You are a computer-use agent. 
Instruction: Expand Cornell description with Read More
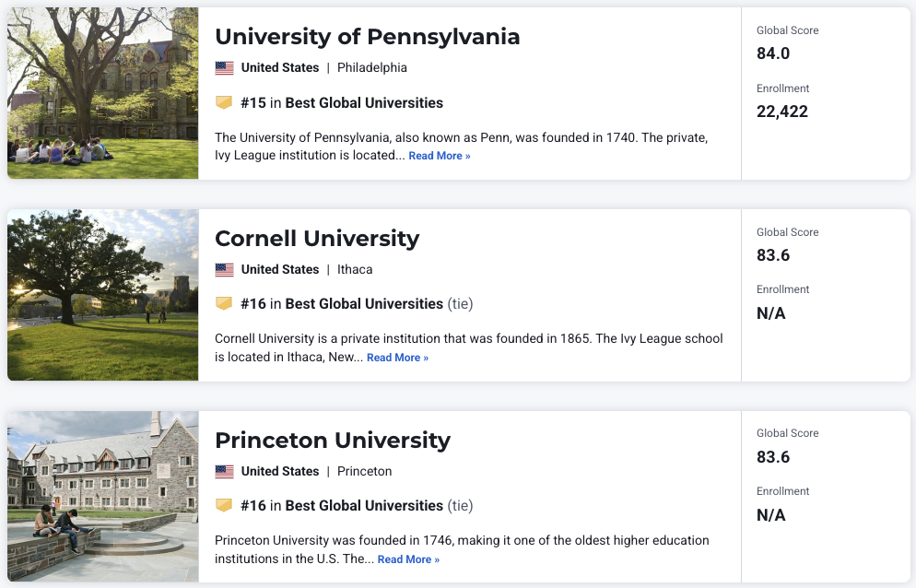coord(397,358)
